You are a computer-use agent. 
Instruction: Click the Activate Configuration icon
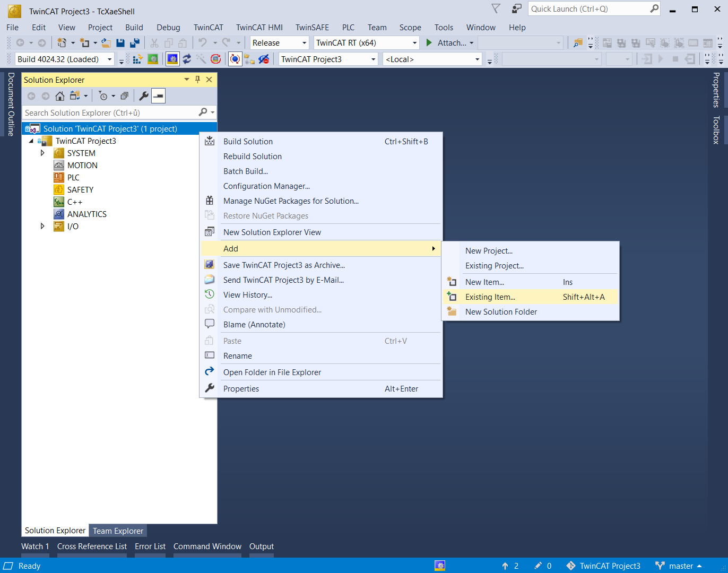(137, 59)
